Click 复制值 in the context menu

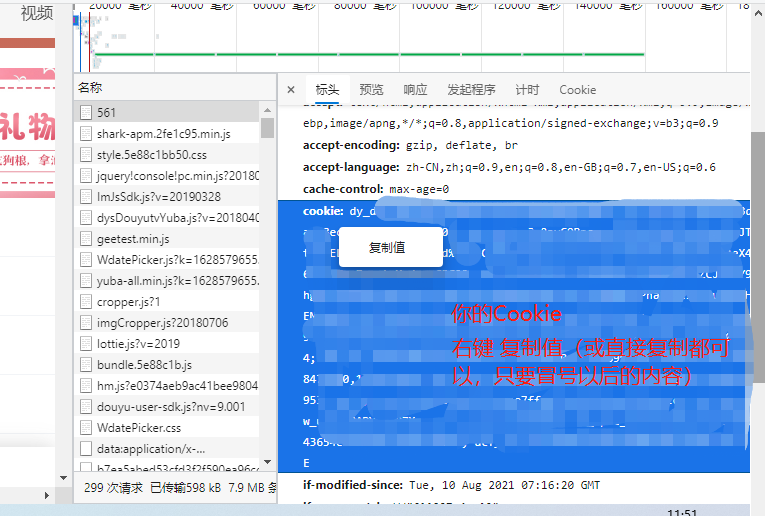pos(387,247)
